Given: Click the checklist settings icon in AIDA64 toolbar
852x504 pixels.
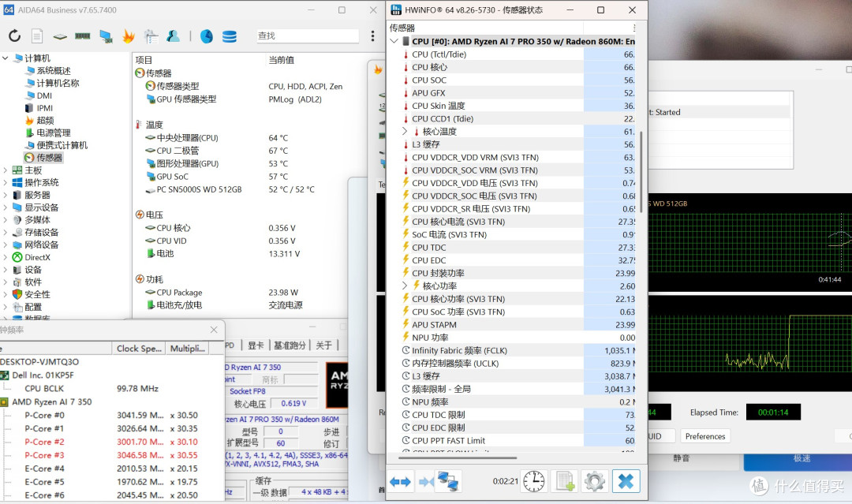Looking at the screenshot, I should click(x=151, y=35).
